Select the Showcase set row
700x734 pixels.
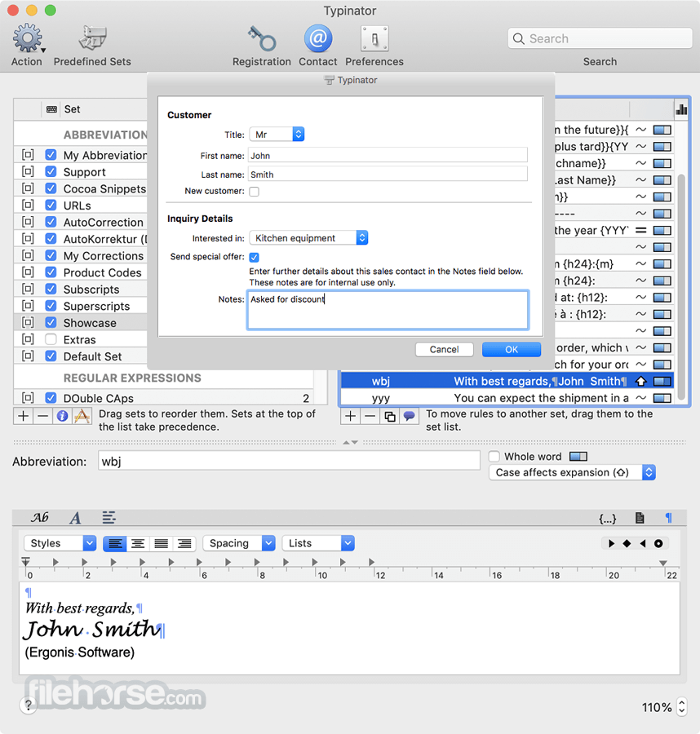click(x=82, y=322)
